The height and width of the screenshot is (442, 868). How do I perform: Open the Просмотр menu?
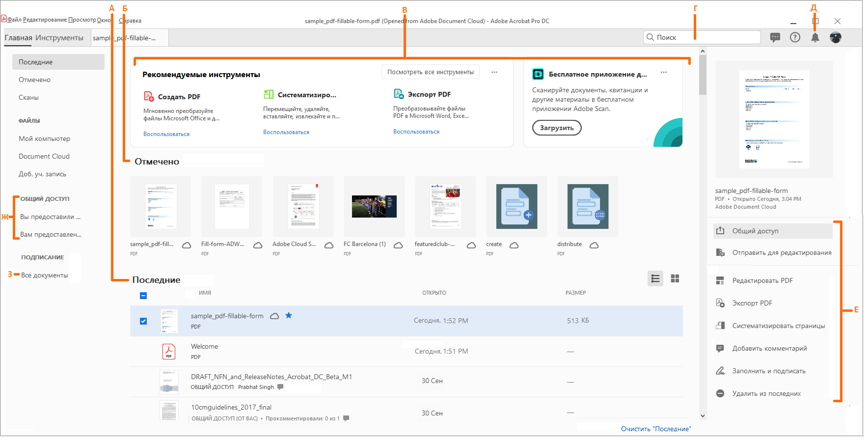[x=82, y=20]
